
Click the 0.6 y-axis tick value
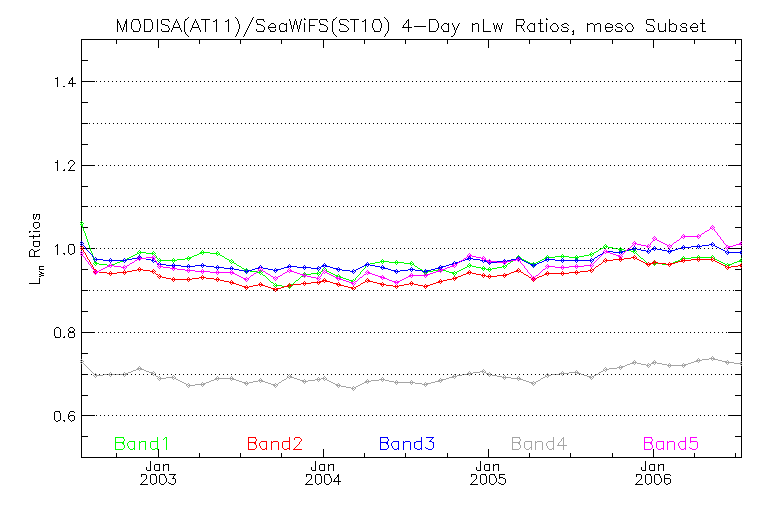point(65,416)
